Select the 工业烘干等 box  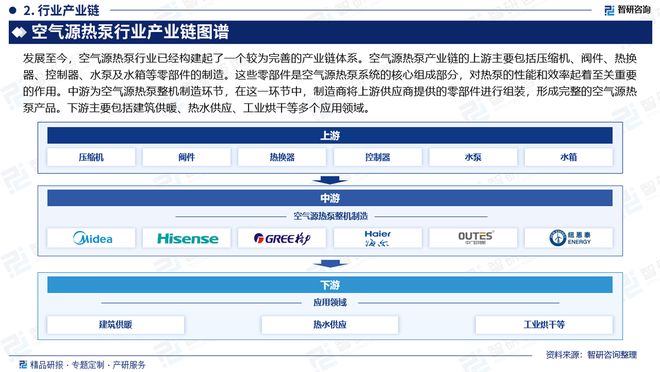(x=544, y=324)
